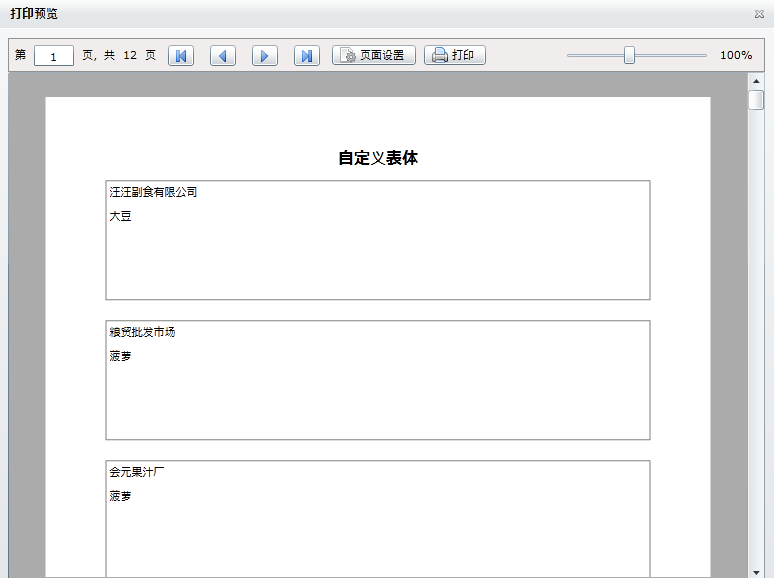Click the 汪汪副食有限公司 text
Viewport: 775px width, 578px height.
pos(153,192)
